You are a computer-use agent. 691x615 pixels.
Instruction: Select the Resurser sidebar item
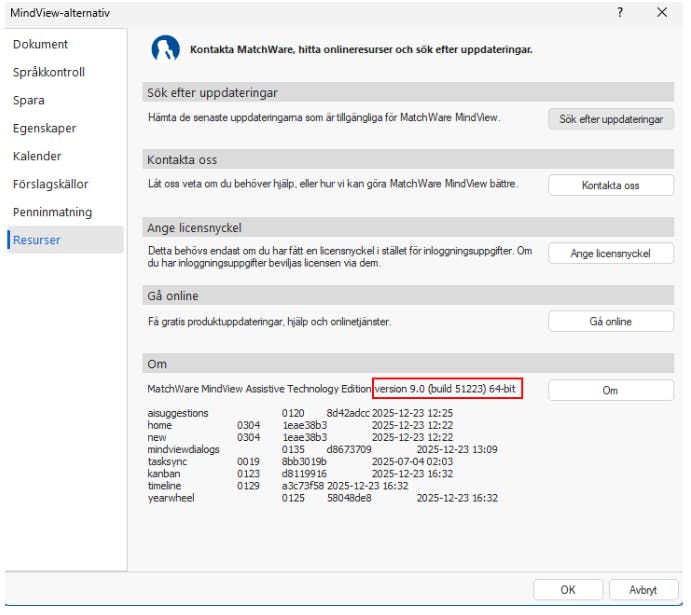[x=37, y=240]
